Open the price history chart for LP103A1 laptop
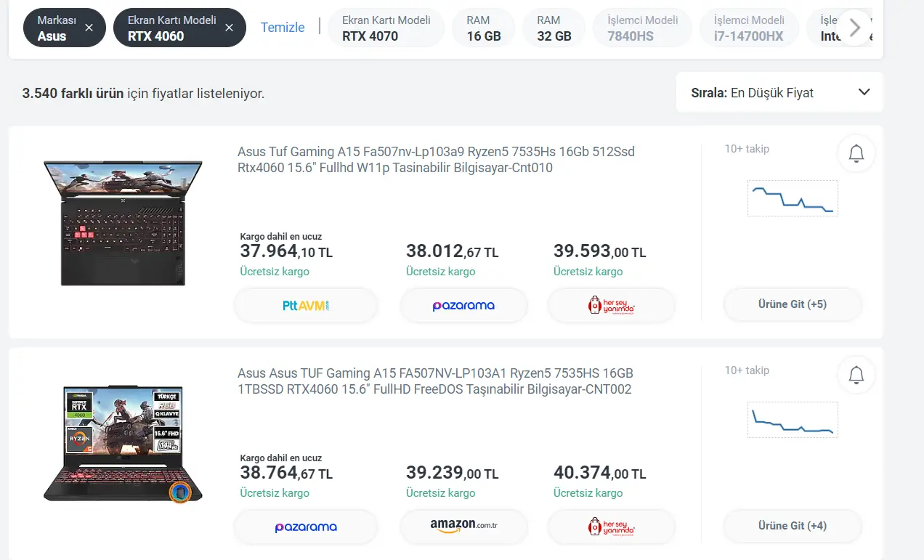 click(793, 420)
